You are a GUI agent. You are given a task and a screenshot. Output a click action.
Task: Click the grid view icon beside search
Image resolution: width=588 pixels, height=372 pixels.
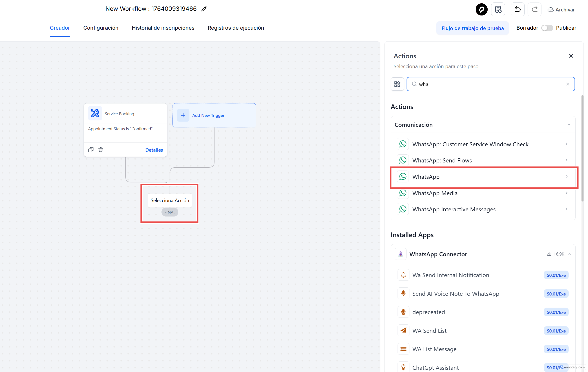(x=397, y=84)
